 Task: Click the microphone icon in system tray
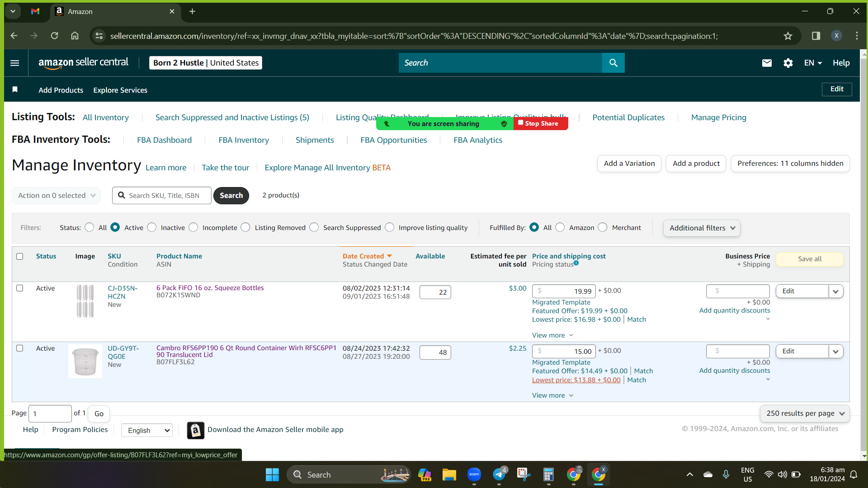(x=726, y=474)
